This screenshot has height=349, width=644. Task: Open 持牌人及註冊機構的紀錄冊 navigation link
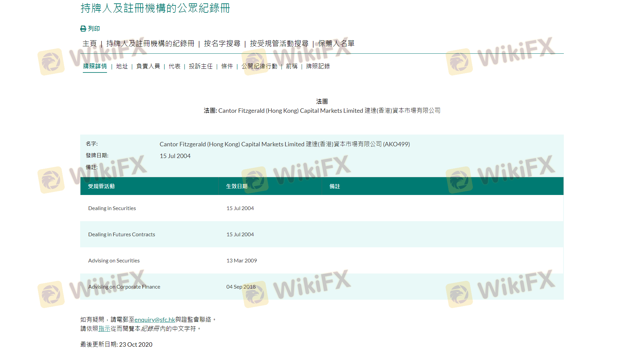pyautogui.click(x=150, y=44)
